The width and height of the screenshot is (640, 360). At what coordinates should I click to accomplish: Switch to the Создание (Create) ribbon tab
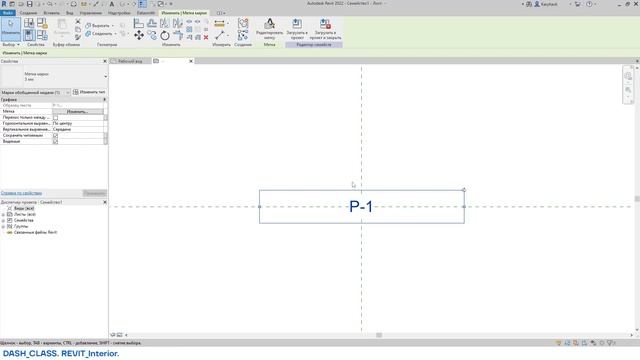click(28, 13)
